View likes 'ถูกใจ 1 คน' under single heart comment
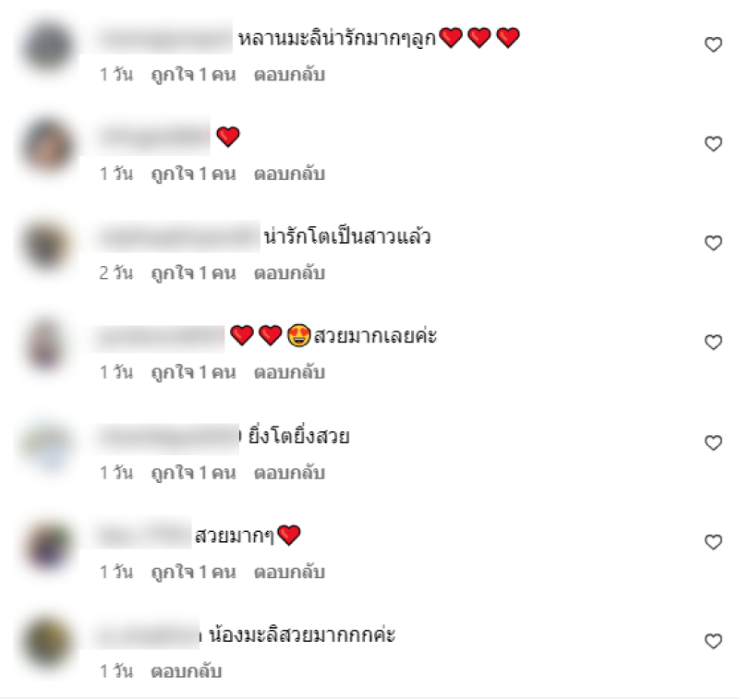The width and height of the screenshot is (739, 700). click(193, 174)
